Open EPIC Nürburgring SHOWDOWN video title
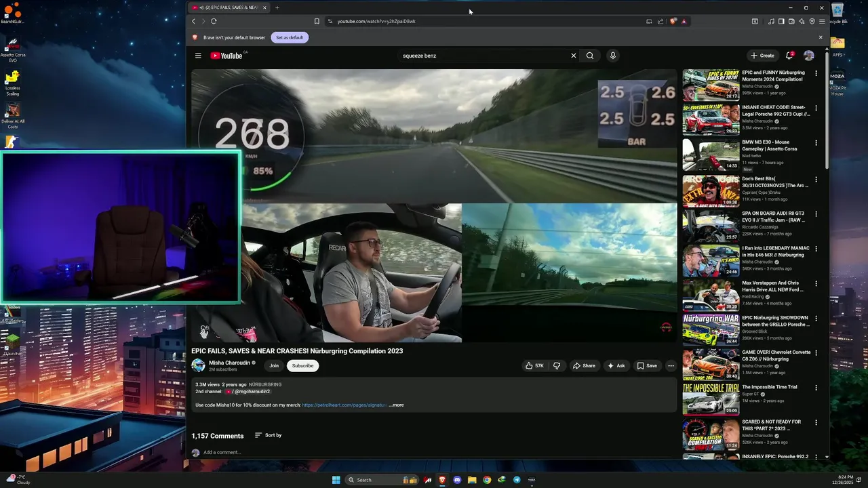The width and height of the screenshot is (868, 488). click(x=776, y=321)
